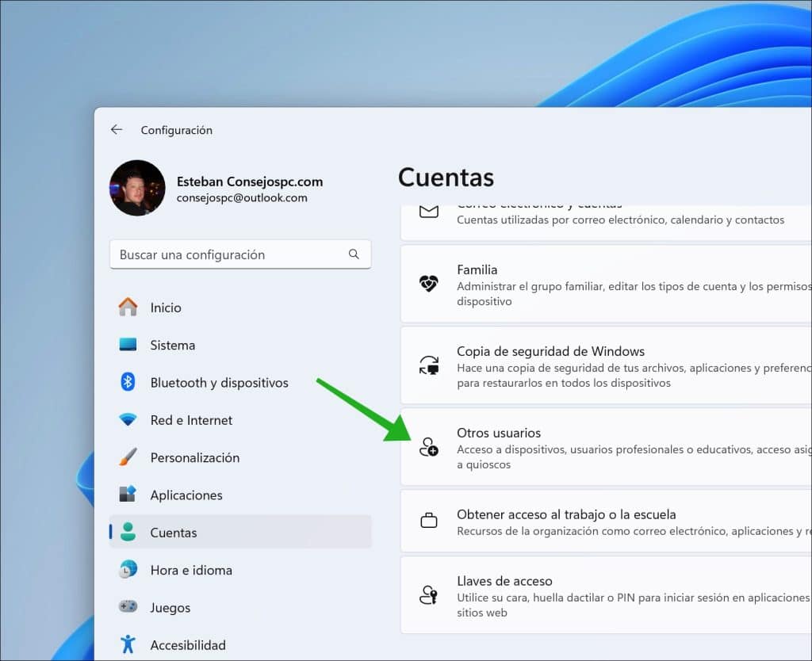Open Obtener acceso al trabajo o la escuela
The height and width of the screenshot is (661, 812).
[607, 522]
